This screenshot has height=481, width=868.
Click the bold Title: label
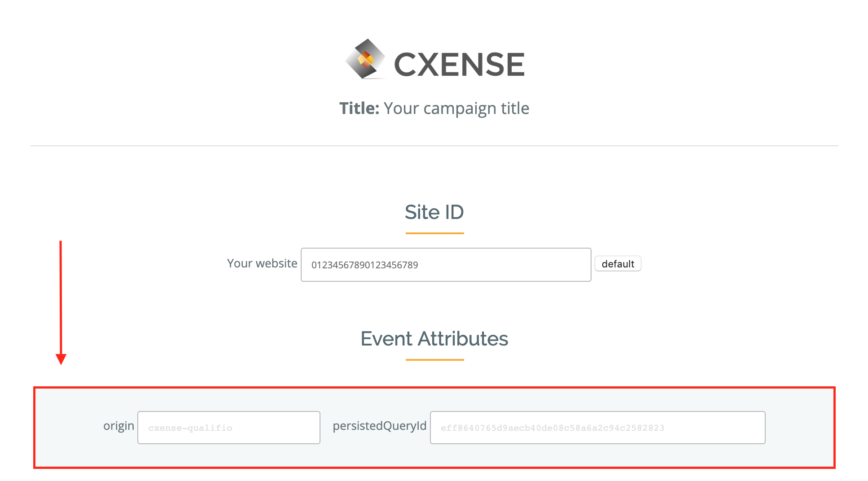pos(359,108)
